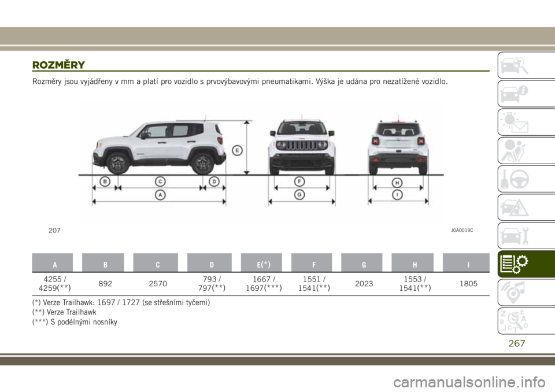Click the table value 892
This screenshot has height=392, width=555.
point(105,284)
